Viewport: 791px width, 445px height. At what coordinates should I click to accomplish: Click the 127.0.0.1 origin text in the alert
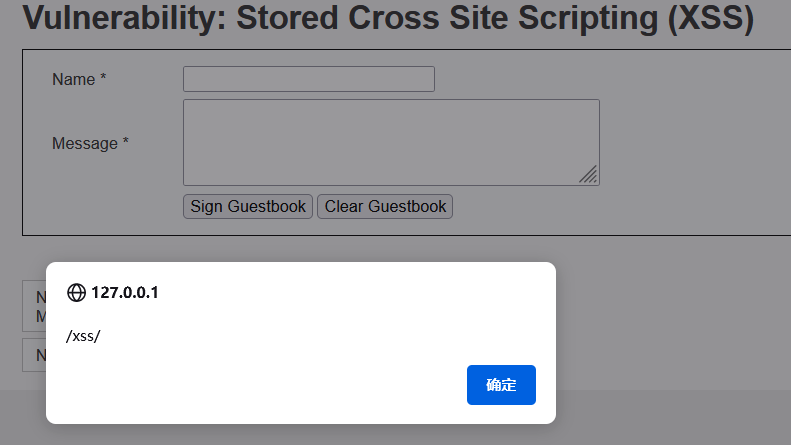tap(125, 293)
